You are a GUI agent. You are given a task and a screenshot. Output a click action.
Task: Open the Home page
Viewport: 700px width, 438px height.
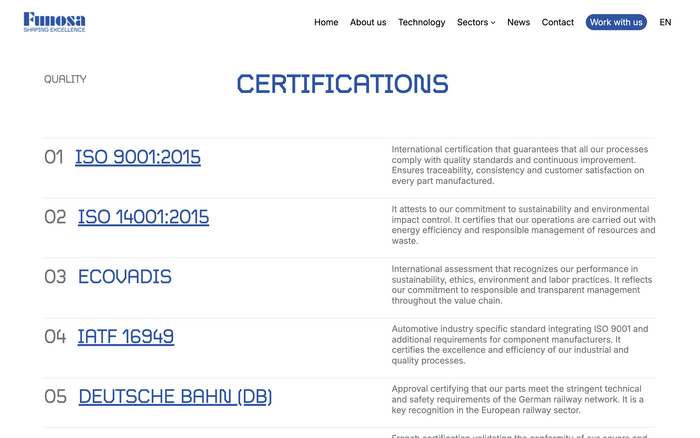pyautogui.click(x=326, y=22)
